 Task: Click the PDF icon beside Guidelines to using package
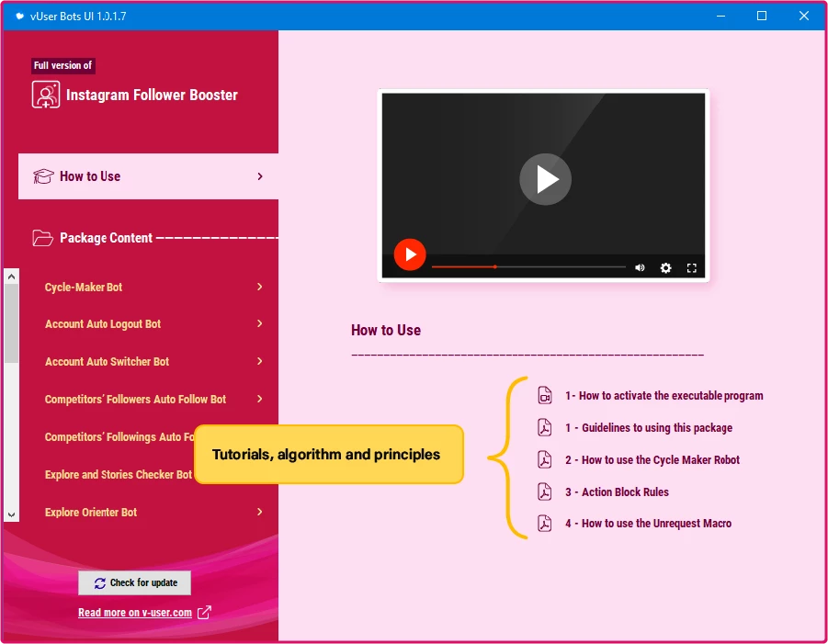click(x=544, y=427)
